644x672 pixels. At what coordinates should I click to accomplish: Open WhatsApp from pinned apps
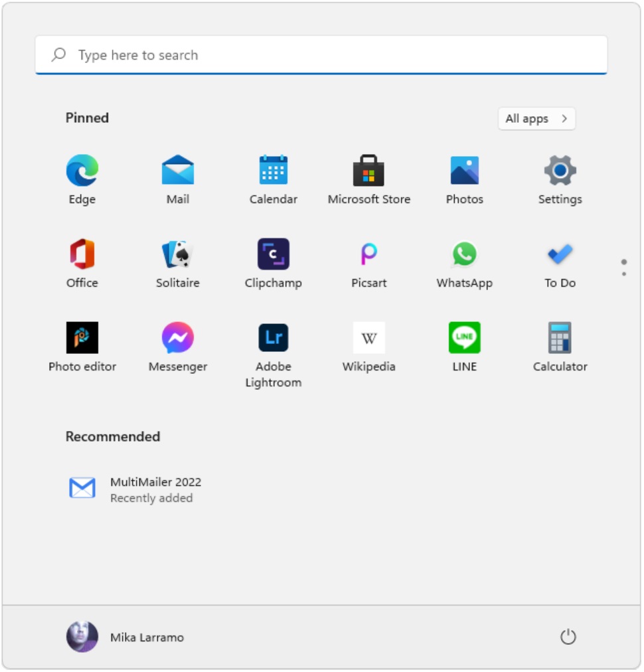click(465, 254)
